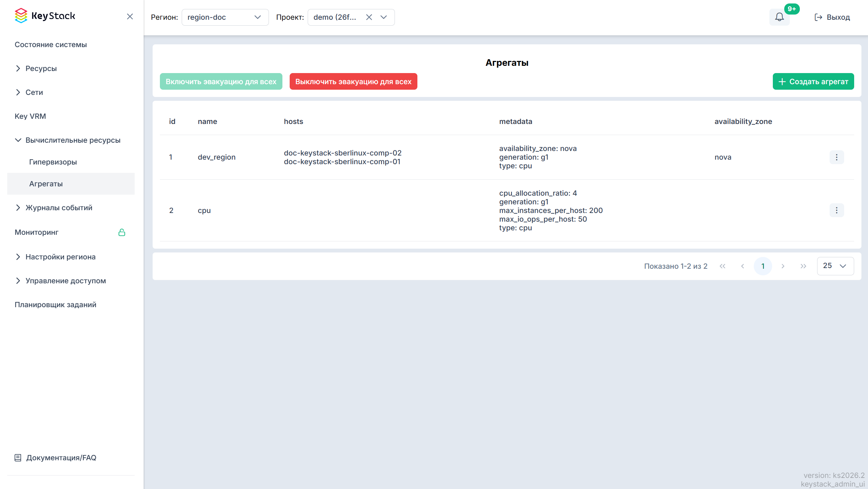Open the Гипервизоры page
This screenshot has width=868, height=489.
tap(53, 162)
